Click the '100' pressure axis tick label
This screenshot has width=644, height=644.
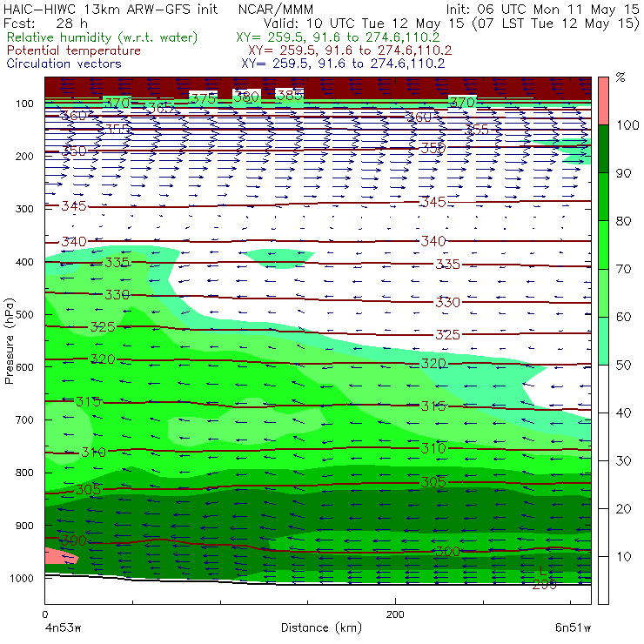[x=24, y=104]
